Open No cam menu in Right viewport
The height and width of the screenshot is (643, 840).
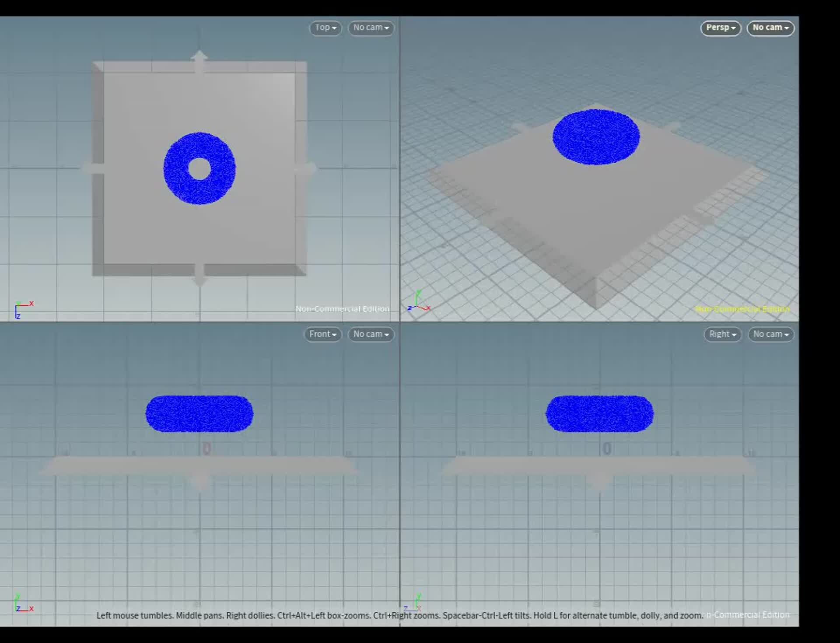(770, 334)
